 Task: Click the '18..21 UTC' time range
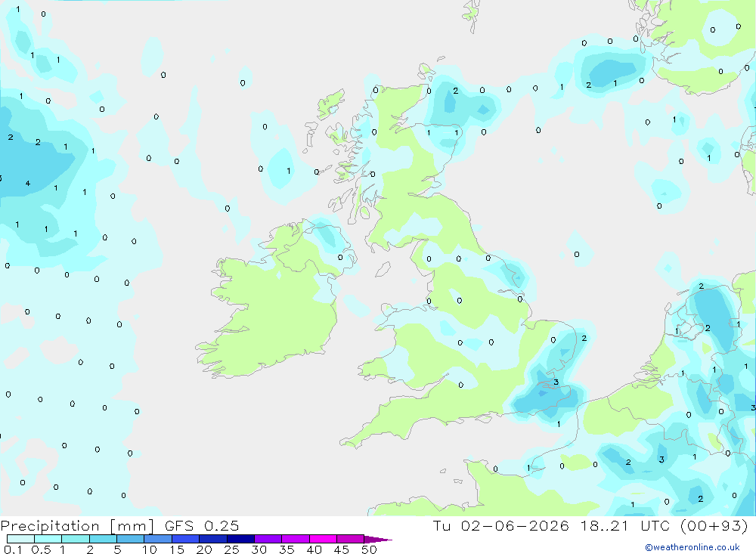pos(624,526)
